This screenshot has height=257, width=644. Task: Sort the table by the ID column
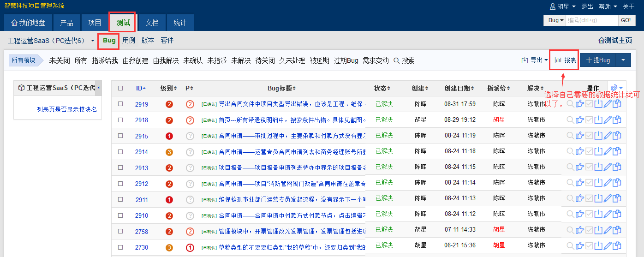(x=141, y=88)
